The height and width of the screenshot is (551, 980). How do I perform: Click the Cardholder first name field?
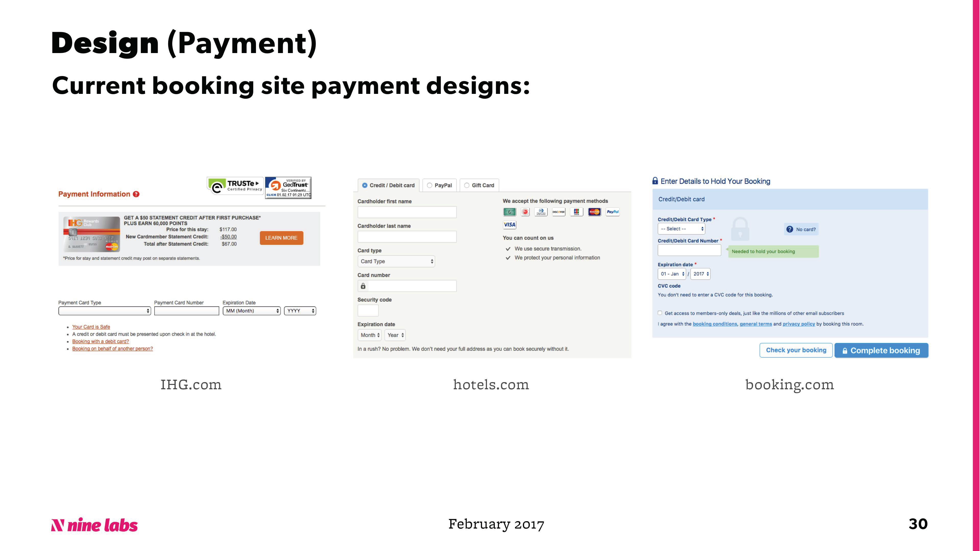tap(407, 212)
